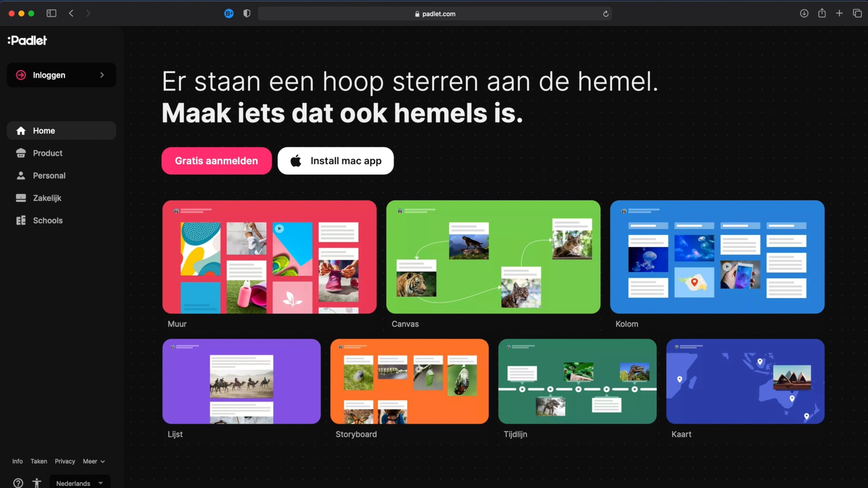Open the Schools sidebar item
This screenshot has width=868, height=488.
click(61, 221)
